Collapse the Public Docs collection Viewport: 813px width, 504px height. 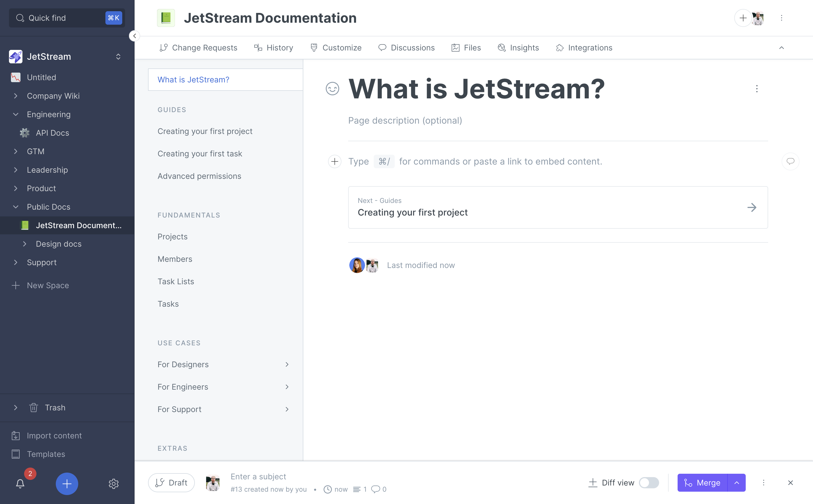point(15,207)
